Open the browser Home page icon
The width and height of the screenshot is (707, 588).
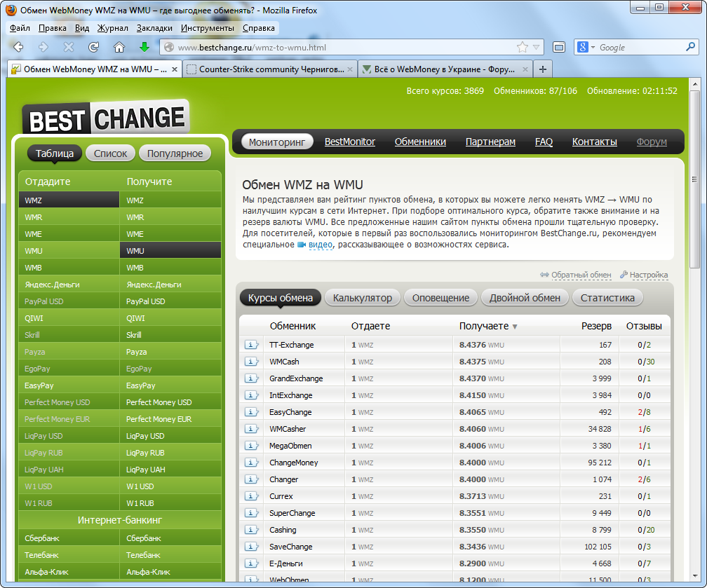tap(119, 47)
